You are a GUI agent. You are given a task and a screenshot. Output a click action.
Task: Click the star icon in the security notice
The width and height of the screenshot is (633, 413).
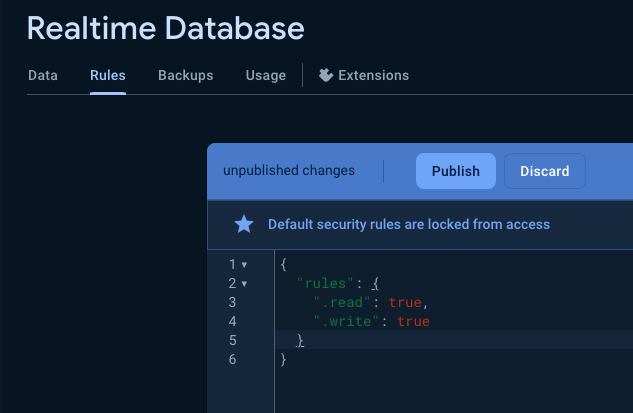click(x=244, y=224)
